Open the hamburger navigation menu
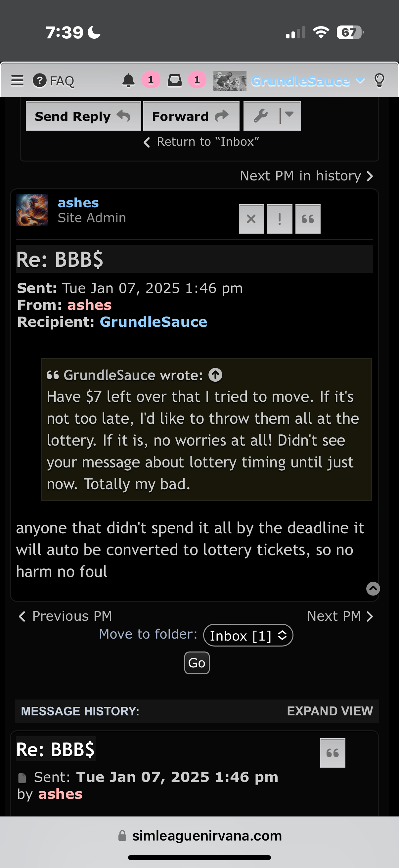 pyautogui.click(x=17, y=80)
